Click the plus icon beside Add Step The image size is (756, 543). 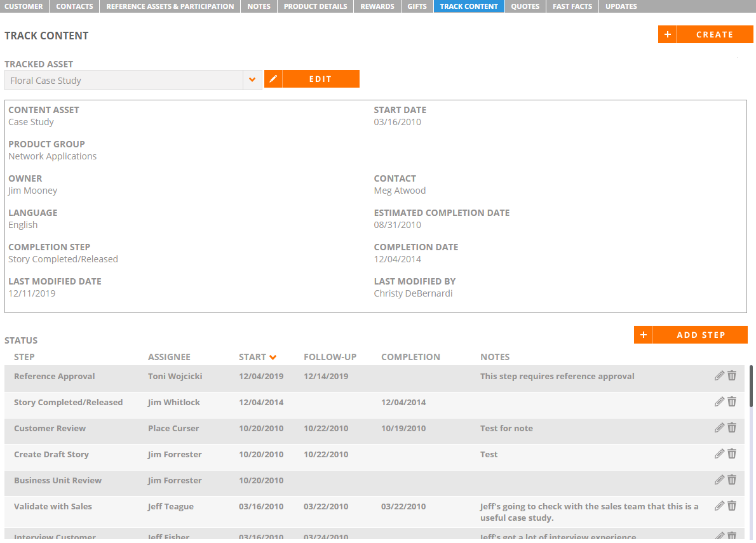click(x=643, y=335)
